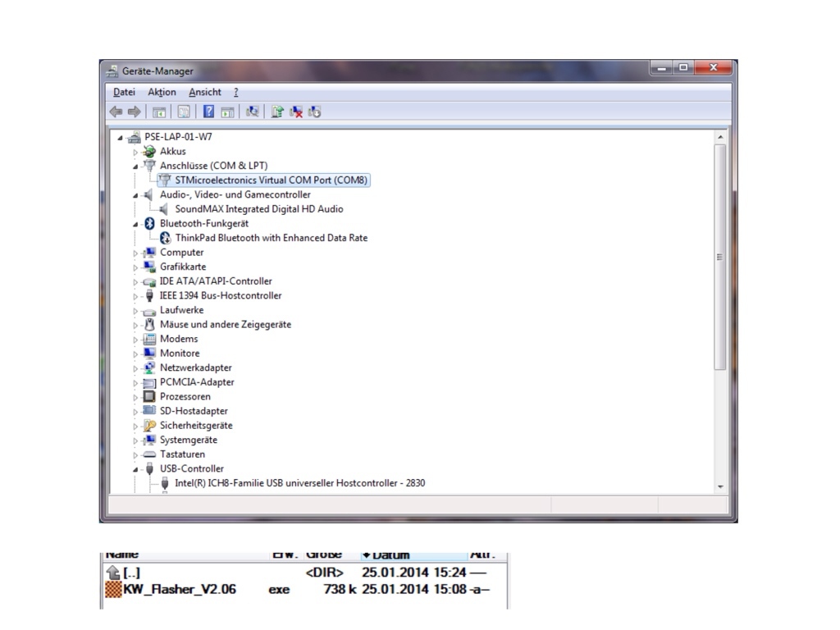Click the Update driver software icon
The height and width of the screenshot is (630, 840).
[277, 112]
